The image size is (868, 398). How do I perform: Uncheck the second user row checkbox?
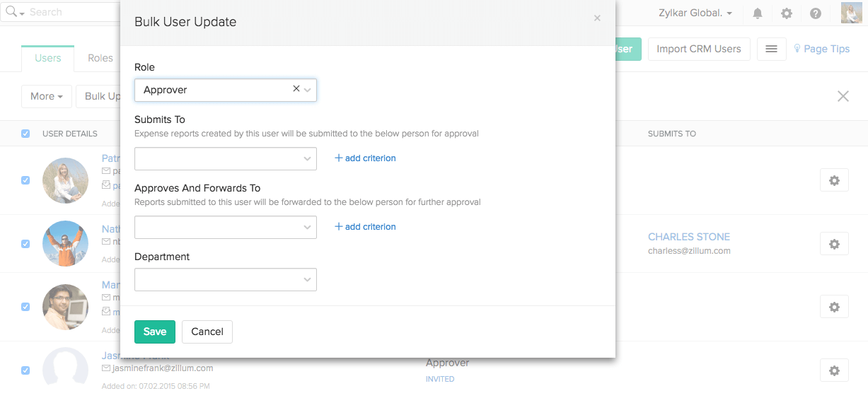pyautogui.click(x=25, y=244)
